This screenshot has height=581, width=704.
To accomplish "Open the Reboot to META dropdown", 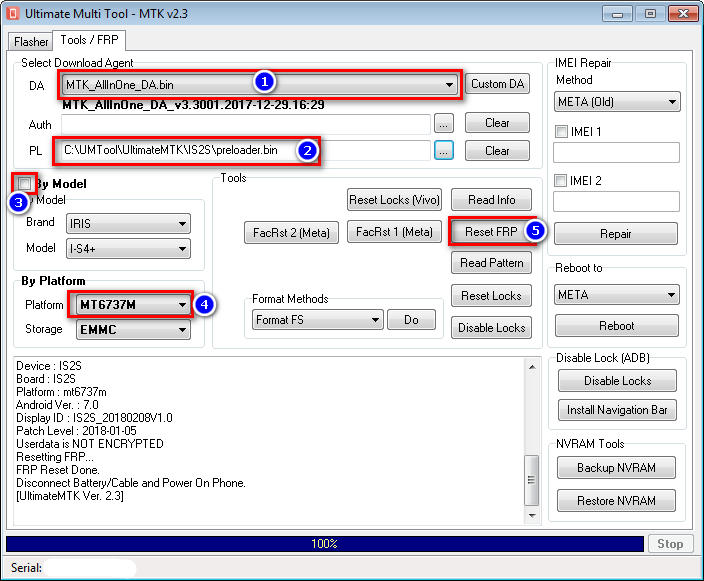I will pyautogui.click(x=616, y=295).
